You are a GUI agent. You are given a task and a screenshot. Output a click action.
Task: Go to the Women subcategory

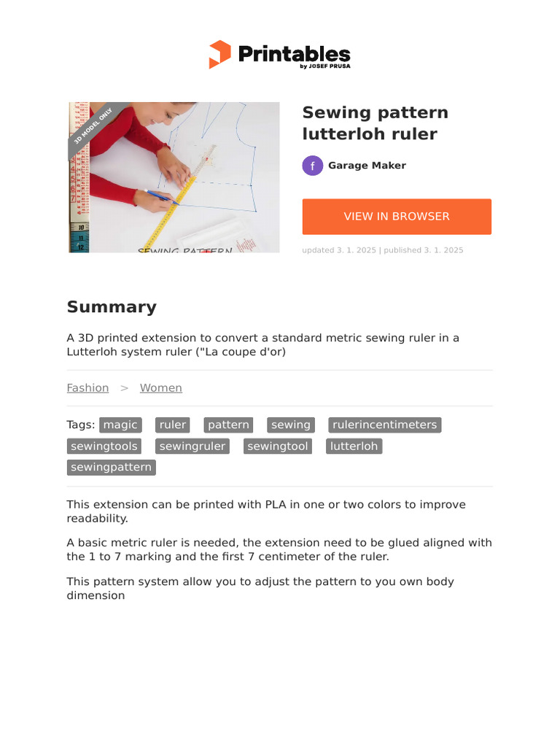click(x=161, y=388)
